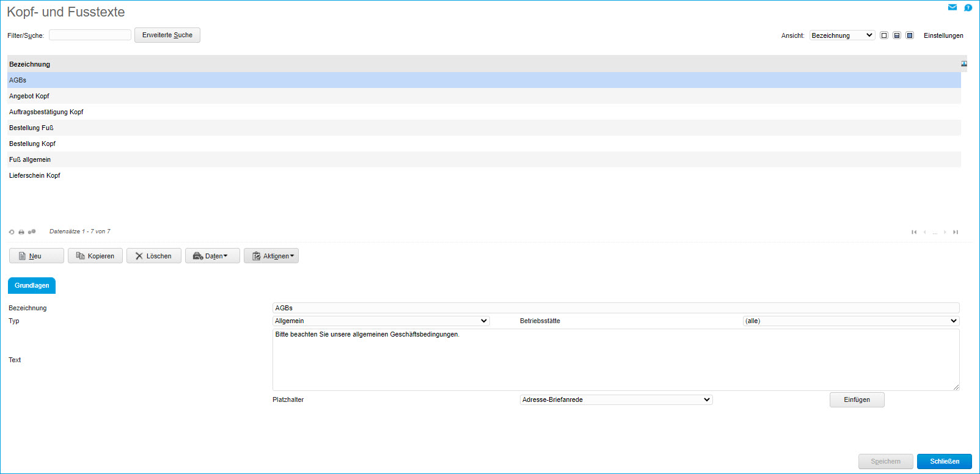The height and width of the screenshot is (474, 980).
Task: Click the column chooser icon in Bezeichnung header
Action: click(x=964, y=64)
